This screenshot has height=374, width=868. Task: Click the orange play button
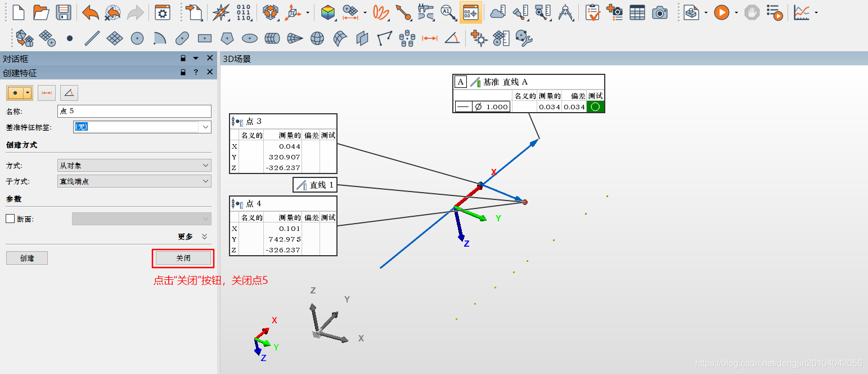pos(722,12)
